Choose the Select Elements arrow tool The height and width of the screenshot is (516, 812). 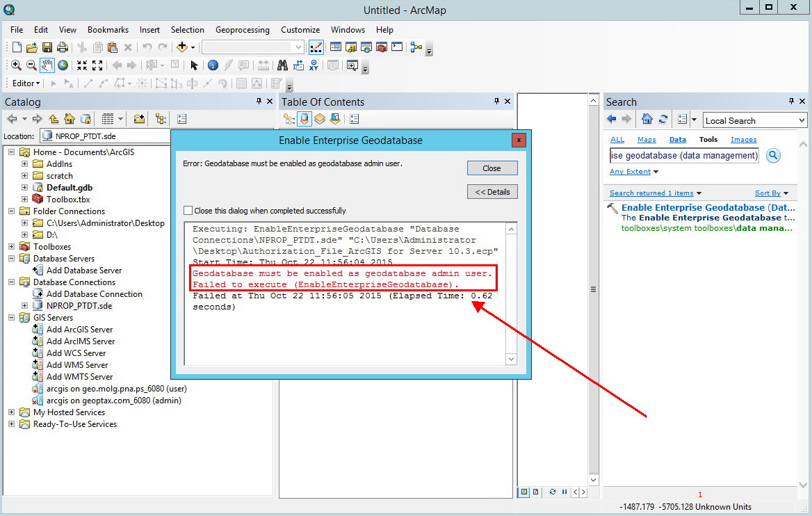coord(194,65)
